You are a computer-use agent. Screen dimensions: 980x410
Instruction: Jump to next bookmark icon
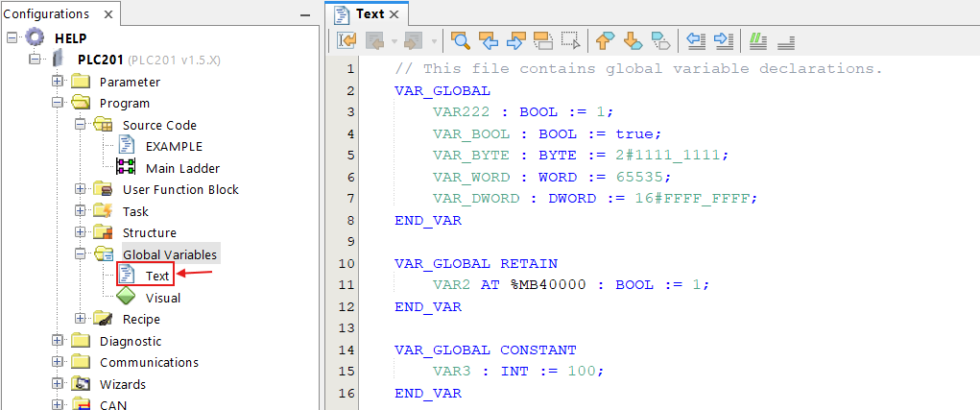(632, 40)
